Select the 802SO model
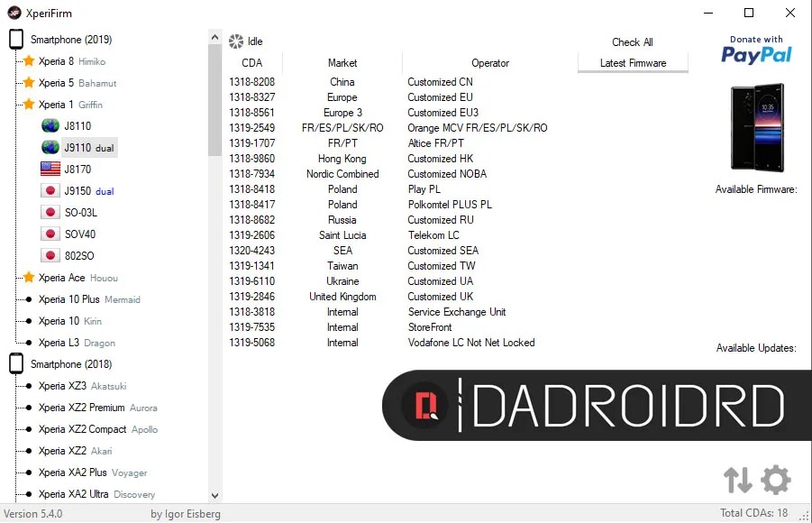Viewport: 812px width, 523px height. click(79, 255)
